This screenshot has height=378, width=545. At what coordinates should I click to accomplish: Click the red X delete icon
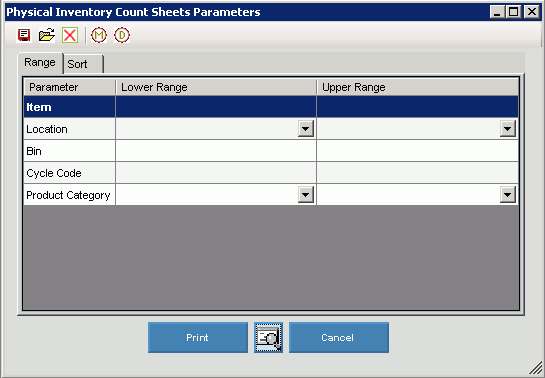click(x=70, y=35)
